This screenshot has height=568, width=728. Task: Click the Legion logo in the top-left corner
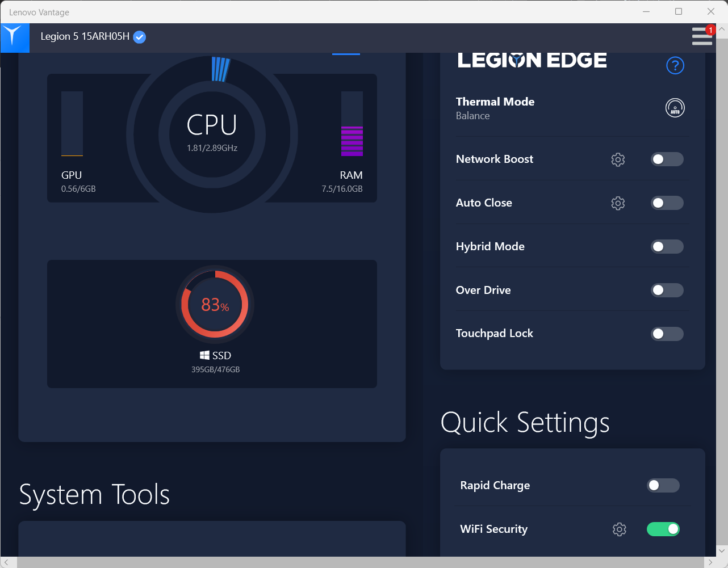15,38
